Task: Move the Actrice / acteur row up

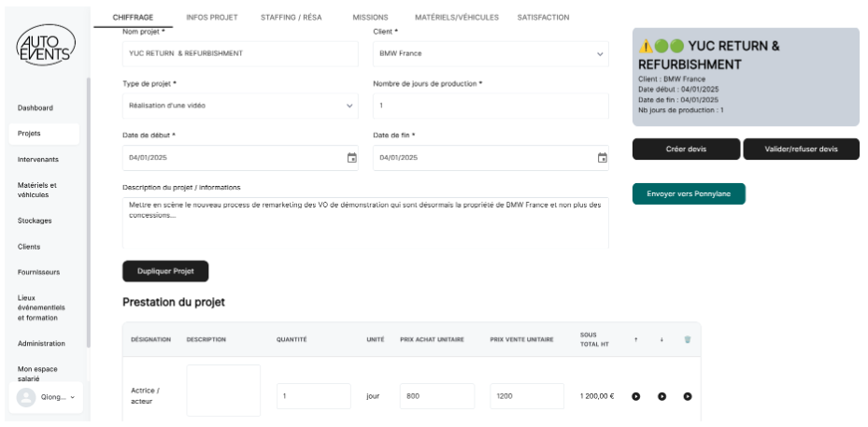Action: [x=636, y=396]
